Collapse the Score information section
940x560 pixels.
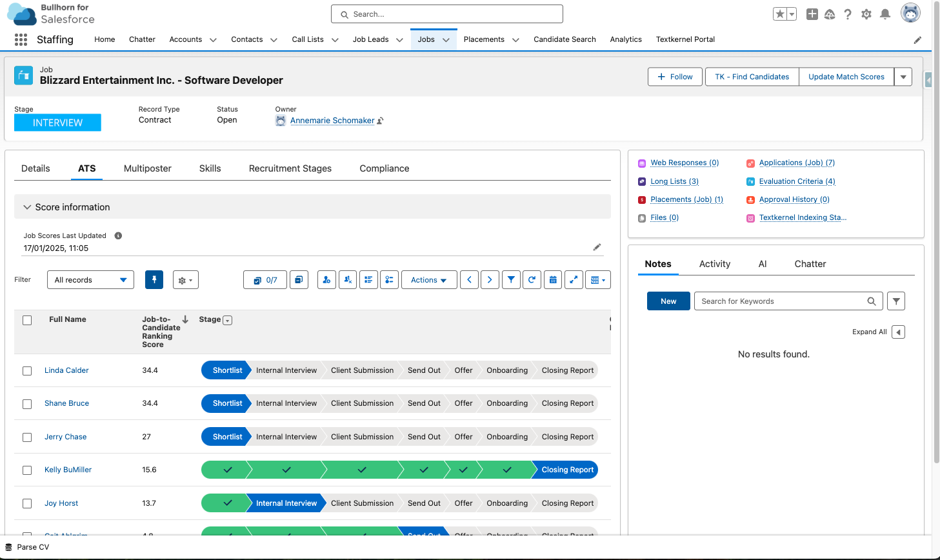[27, 207]
